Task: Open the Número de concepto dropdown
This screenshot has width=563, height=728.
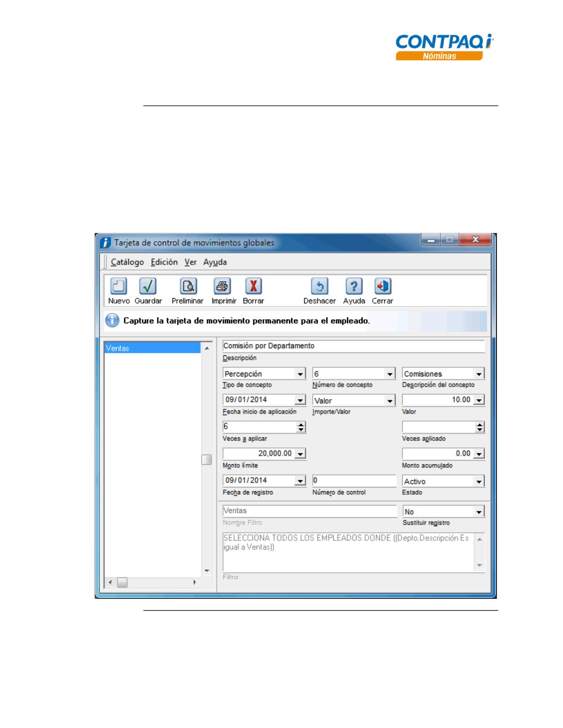Action: pyautogui.click(x=390, y=374)
